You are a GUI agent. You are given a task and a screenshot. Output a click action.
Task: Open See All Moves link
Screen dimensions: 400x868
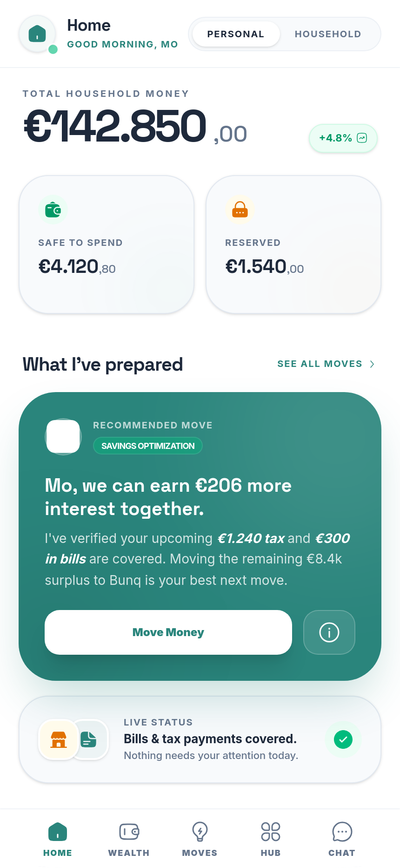[x=320, y=364]
